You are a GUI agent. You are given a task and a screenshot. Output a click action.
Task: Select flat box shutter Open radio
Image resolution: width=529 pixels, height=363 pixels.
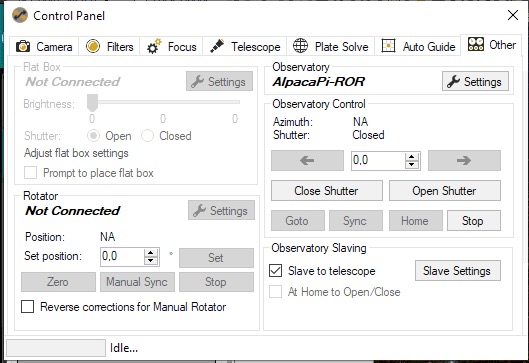pyautogui.click(x=93, y=136)
